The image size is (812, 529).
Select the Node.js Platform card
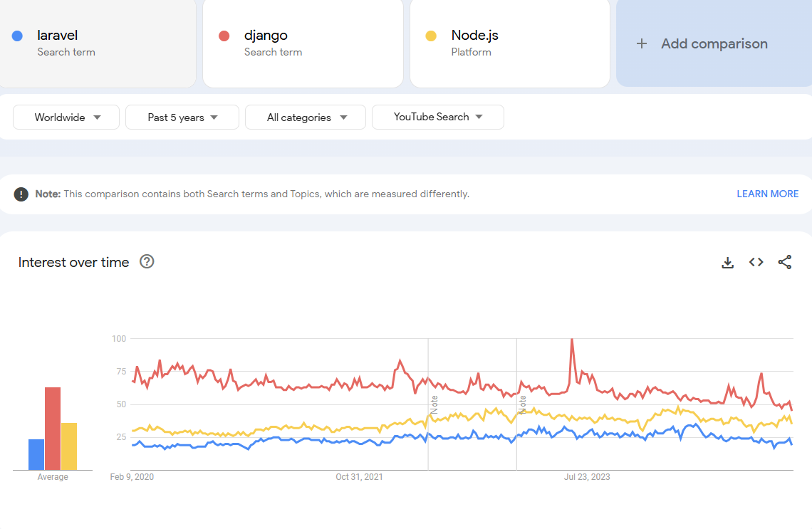click(x=509, y=43)
